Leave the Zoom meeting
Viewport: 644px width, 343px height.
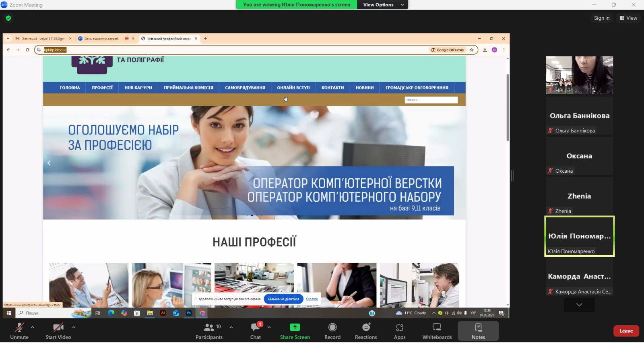[x=626, y=331]
